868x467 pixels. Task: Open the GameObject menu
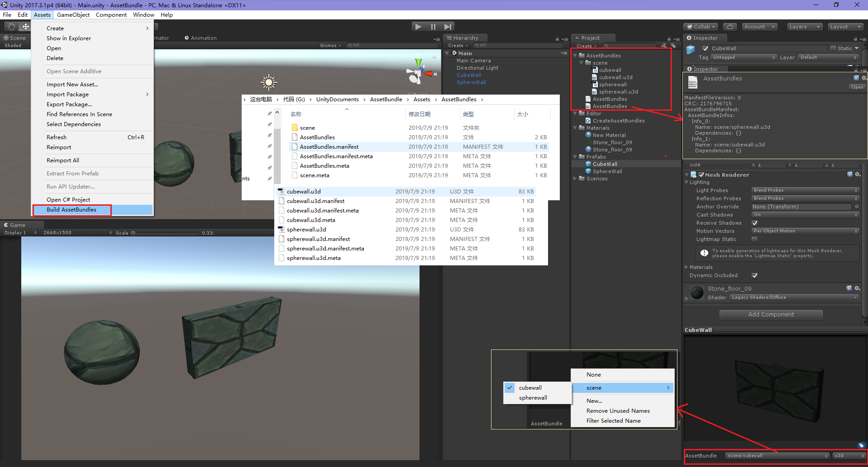(73, 15)
